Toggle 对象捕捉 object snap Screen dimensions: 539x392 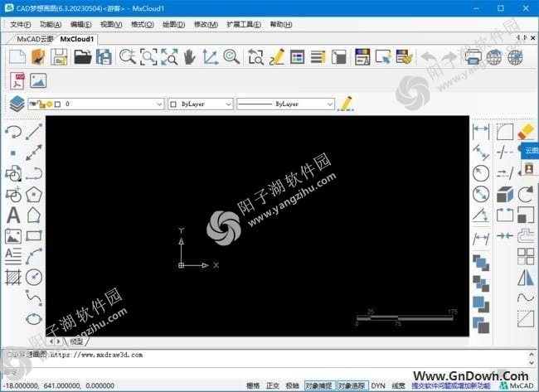318,386
